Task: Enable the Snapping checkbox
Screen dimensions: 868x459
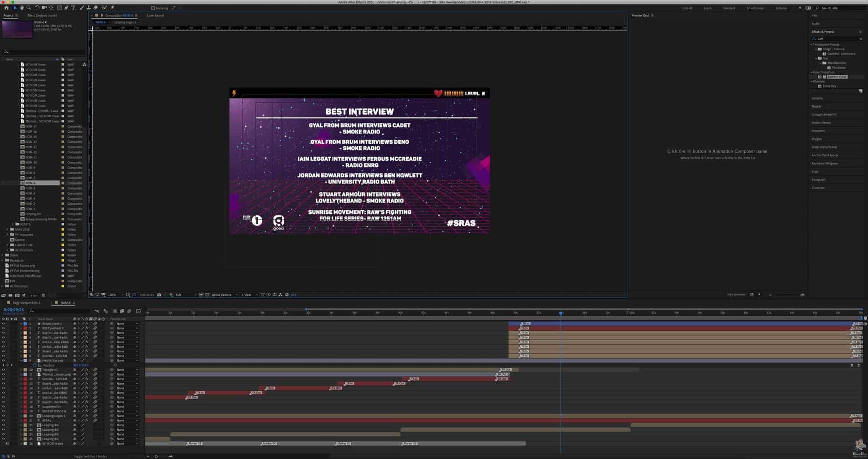Action: point(153,8)
